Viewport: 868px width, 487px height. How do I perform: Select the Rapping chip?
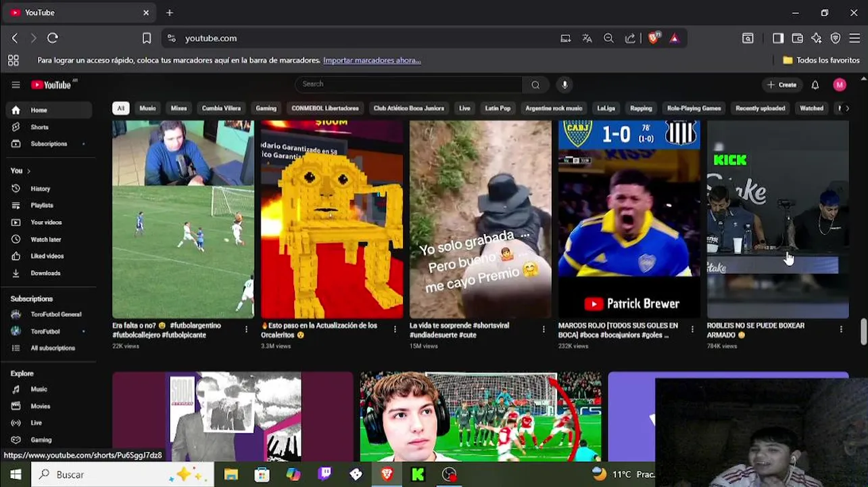click(x=641, y=108)
